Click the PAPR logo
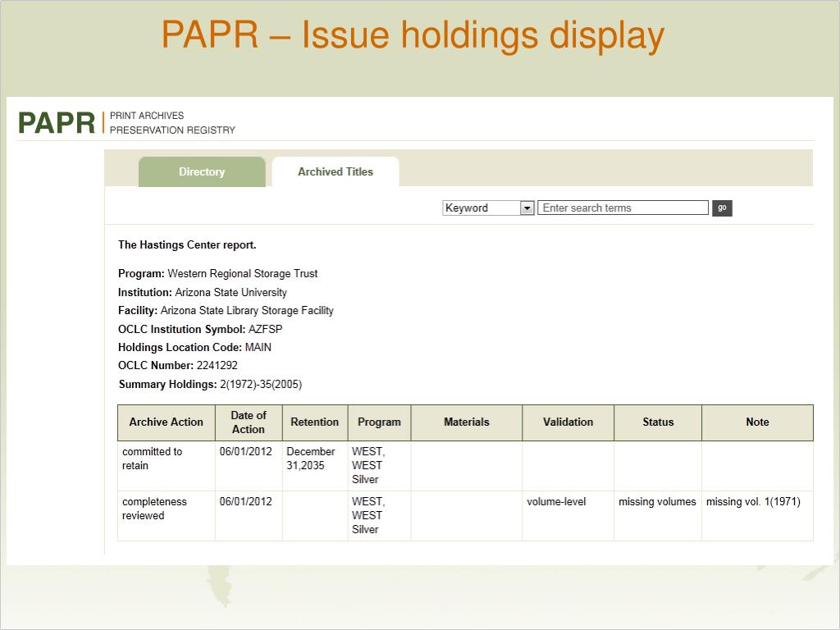 click(x=57, y=123)
